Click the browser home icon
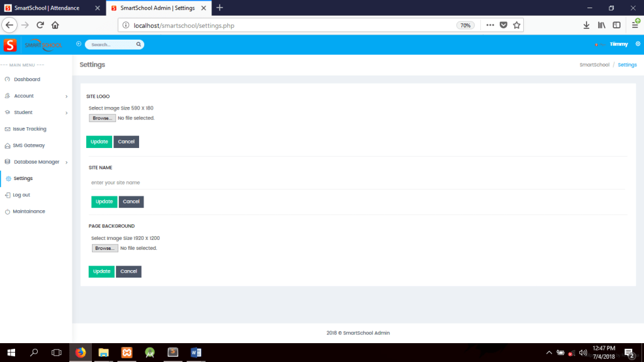This screenshot has width=644, height=362. pos(55,25)
